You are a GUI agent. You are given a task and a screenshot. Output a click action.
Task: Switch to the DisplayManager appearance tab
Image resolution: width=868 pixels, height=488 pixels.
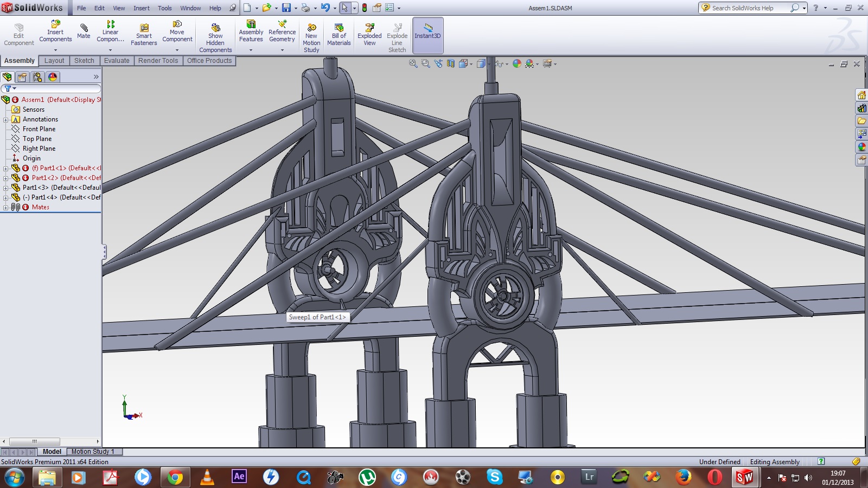(x=53, y=77)
